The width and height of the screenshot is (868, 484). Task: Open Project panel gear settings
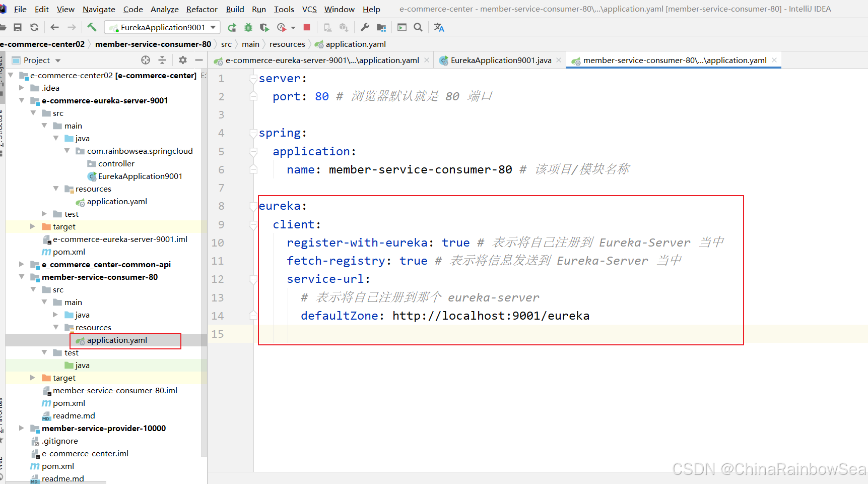[183, 60]
